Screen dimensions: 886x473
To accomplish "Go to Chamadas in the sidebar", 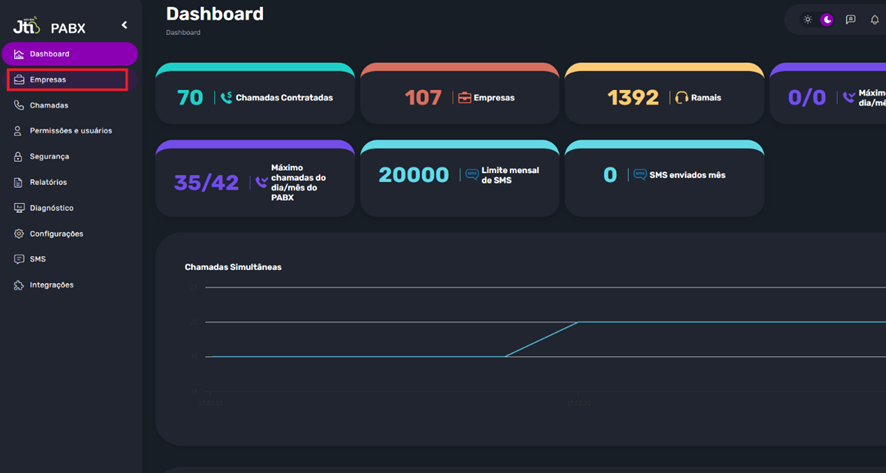I will coord(49,105).
